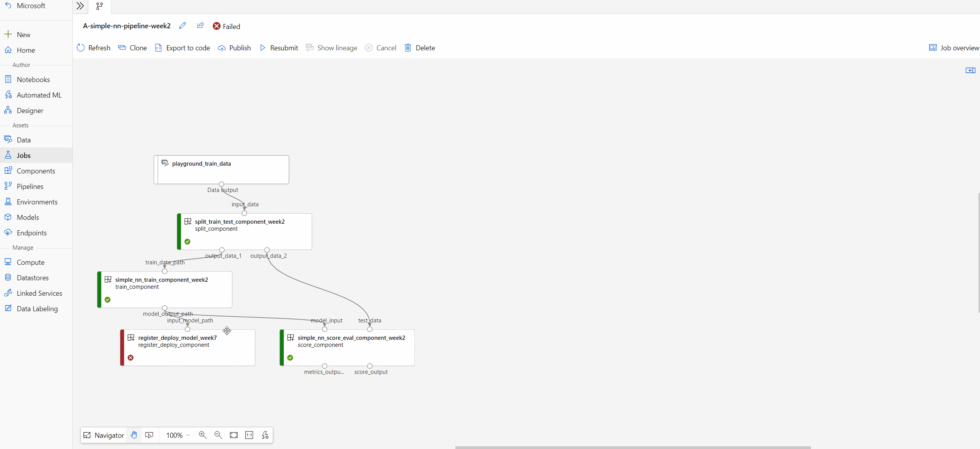Viewport: 980px width, 449px height.
Task: Click the edit pipeline name pencil icon
Action: click(183, 26)
